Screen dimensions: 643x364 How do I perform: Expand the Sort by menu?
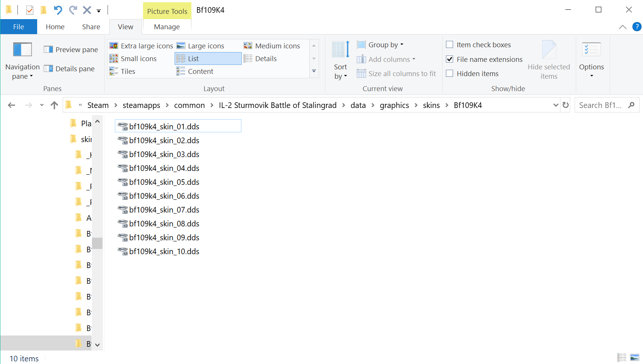(340, 72)
